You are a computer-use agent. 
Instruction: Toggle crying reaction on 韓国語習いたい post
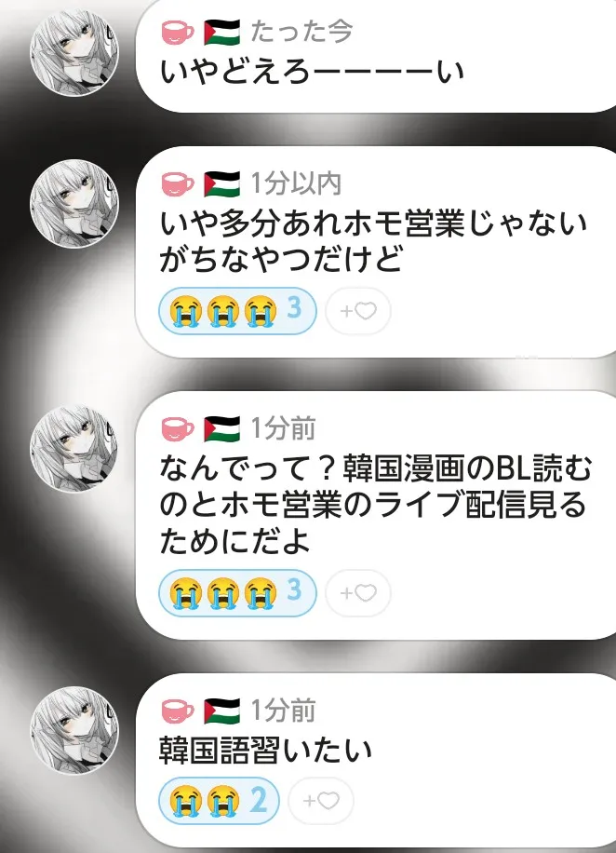click(x=219, y=801)
